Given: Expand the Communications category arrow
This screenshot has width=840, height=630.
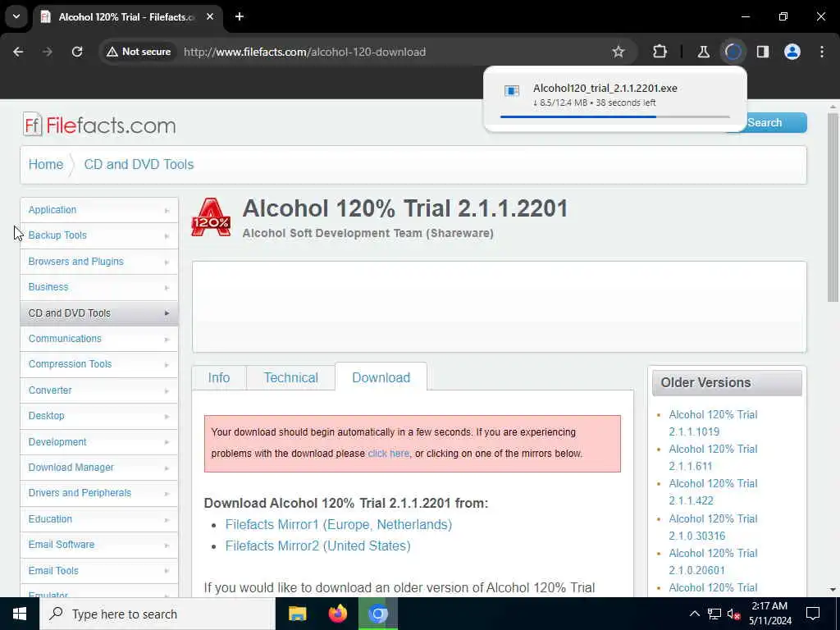Looking at the screenshot, I should pos(167,339).
